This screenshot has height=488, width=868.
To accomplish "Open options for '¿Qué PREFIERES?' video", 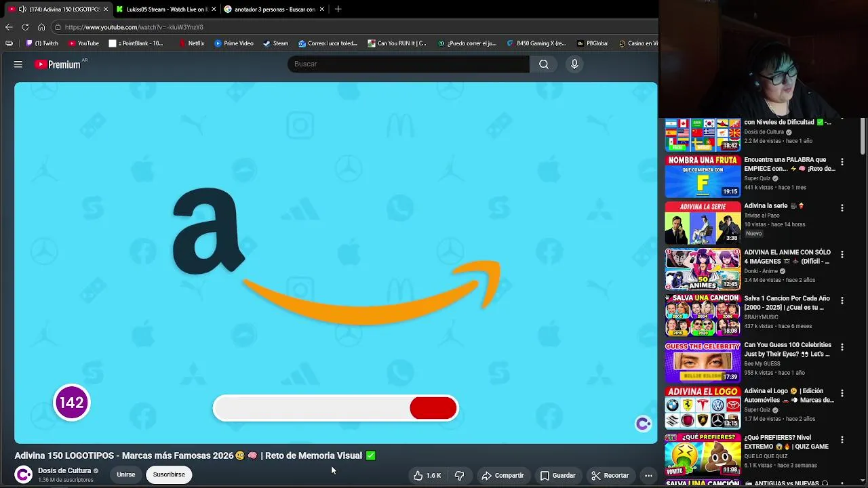I will click(842, 440).
